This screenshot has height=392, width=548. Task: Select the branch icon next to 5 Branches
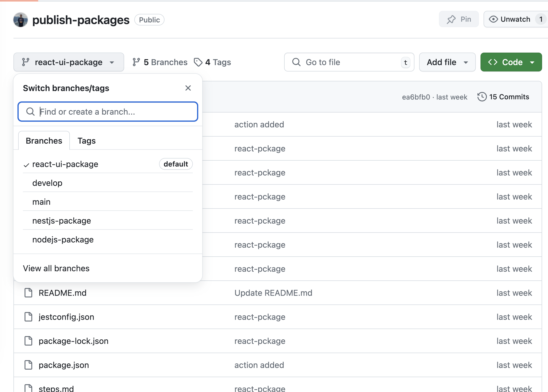click(x=136, y=62)
